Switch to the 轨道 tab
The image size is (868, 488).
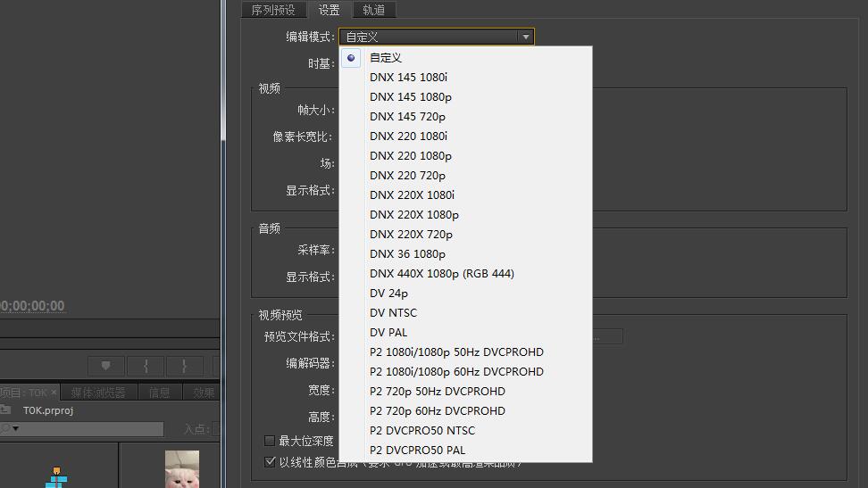pyautogui.click(x=373, y=10)
